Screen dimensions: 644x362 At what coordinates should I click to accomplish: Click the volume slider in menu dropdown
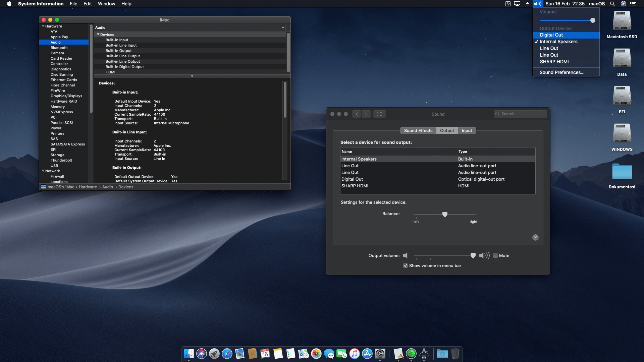tap(568, 20)
